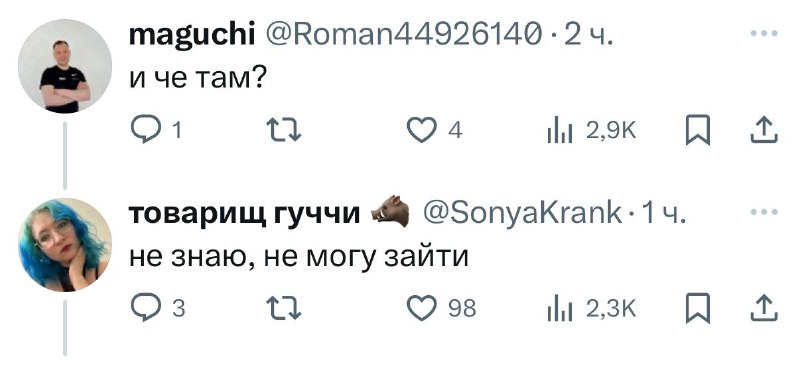Retweet maguchi's post
The width and height of the screenshot is (800, 365).
tap(284, 131)
